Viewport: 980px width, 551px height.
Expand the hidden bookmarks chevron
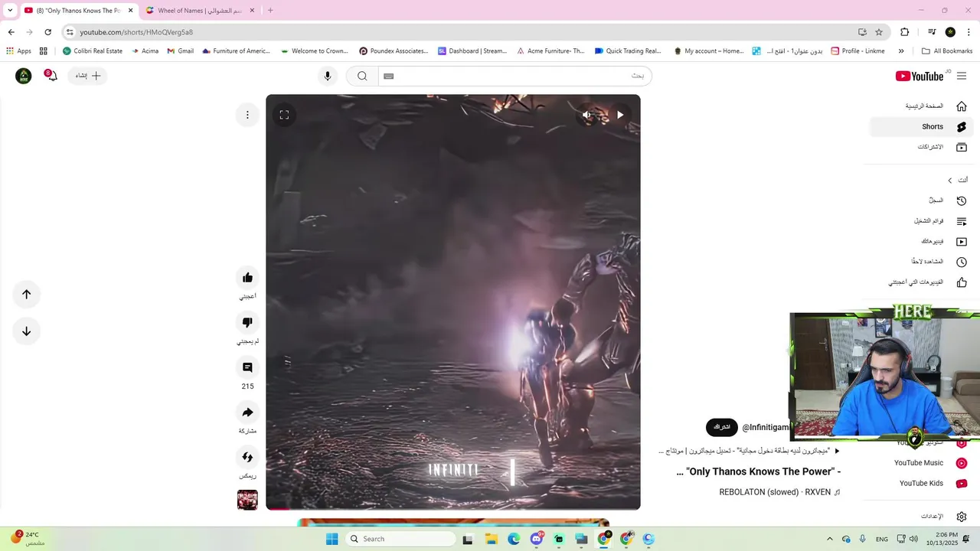pyautogui.click(x=901, y=51)
